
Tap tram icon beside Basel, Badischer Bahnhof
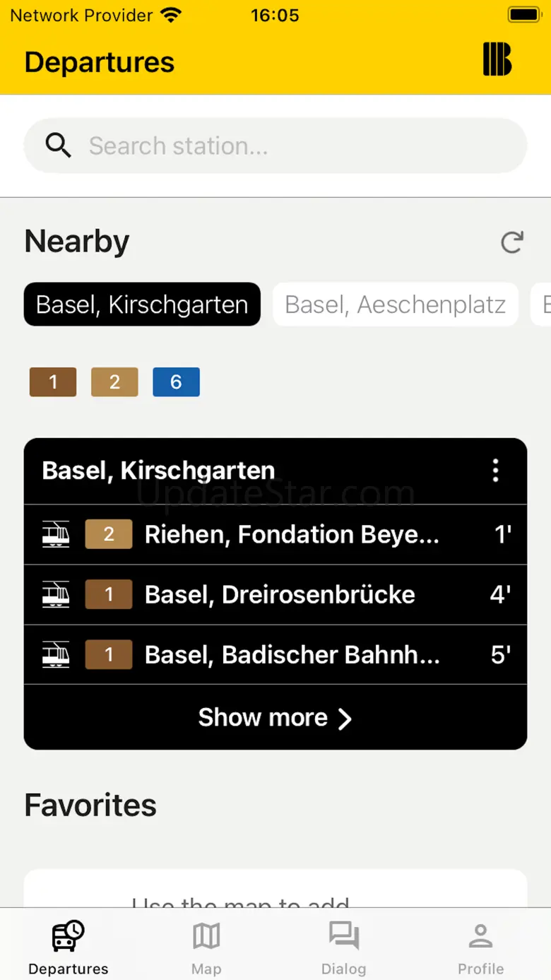(x=56, y=654)
